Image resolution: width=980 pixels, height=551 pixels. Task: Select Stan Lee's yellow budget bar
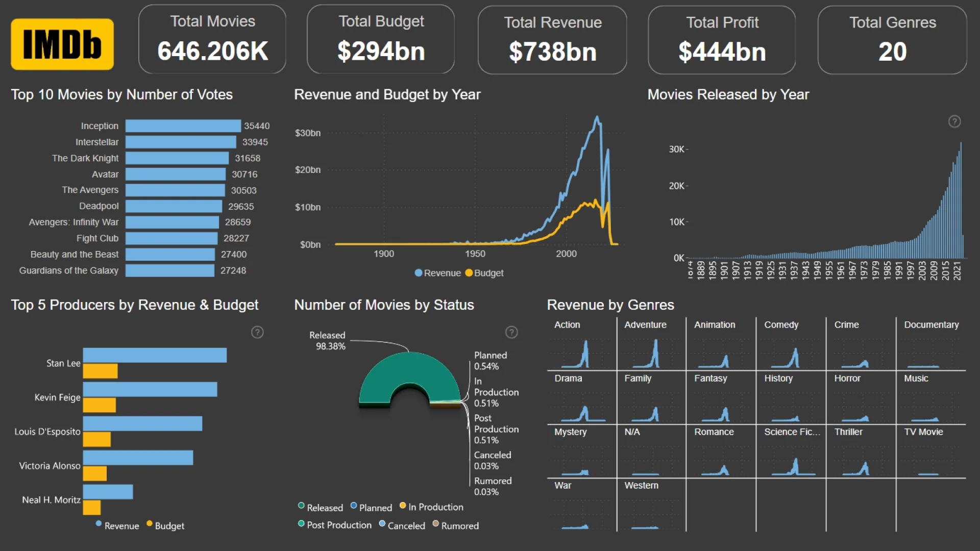pyautogui.click(x=100, y=371)
